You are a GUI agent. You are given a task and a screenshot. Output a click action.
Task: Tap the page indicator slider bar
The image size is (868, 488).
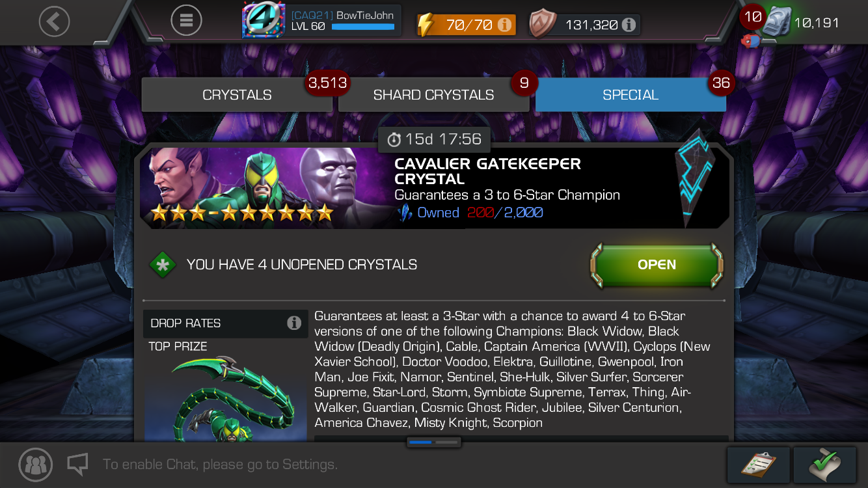pyautogui.click(x=434, y=442)
